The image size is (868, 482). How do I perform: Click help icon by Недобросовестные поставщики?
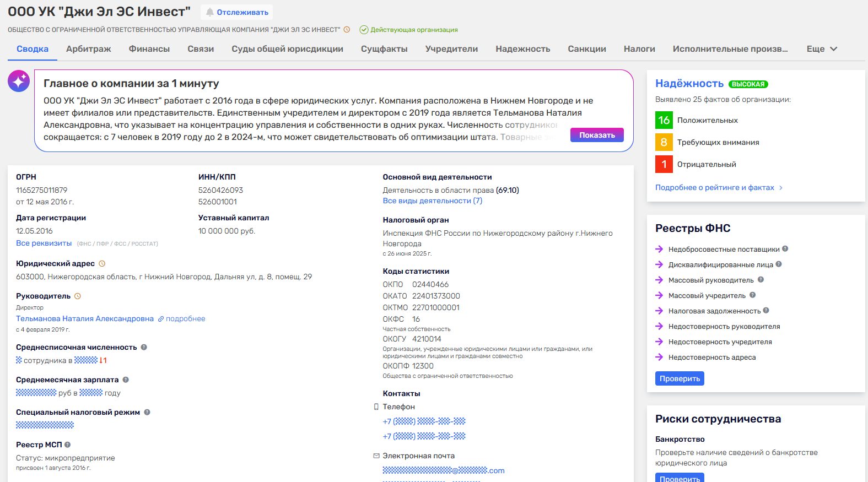(785, 249)
